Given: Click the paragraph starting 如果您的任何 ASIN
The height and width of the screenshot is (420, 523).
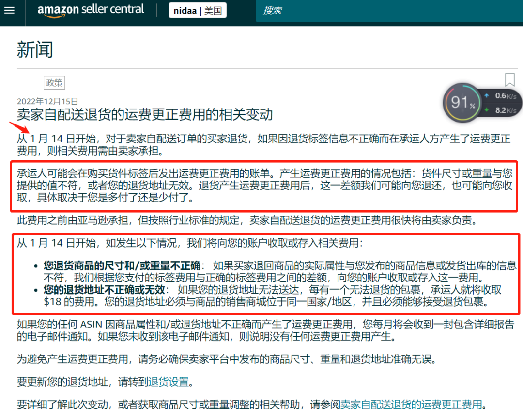Looking at the screenshot, I should point(265,330).
